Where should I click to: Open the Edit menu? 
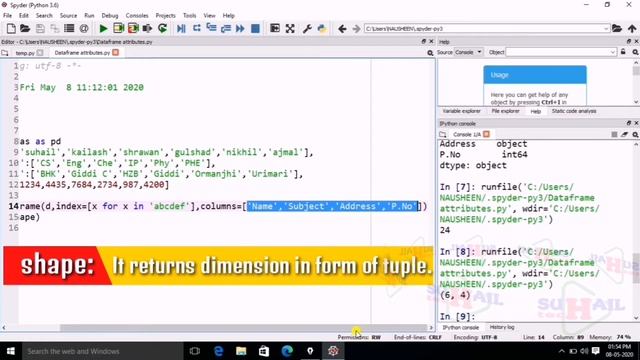[24, 16]
